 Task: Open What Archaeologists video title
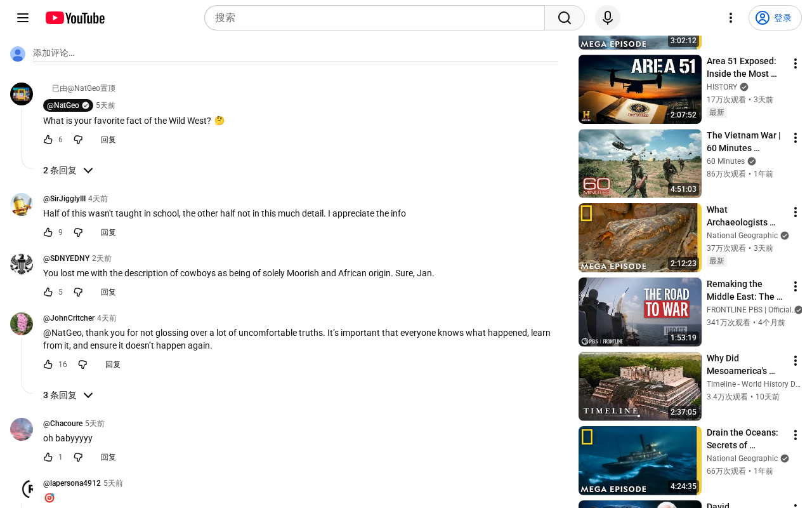(x=741, y=216)
